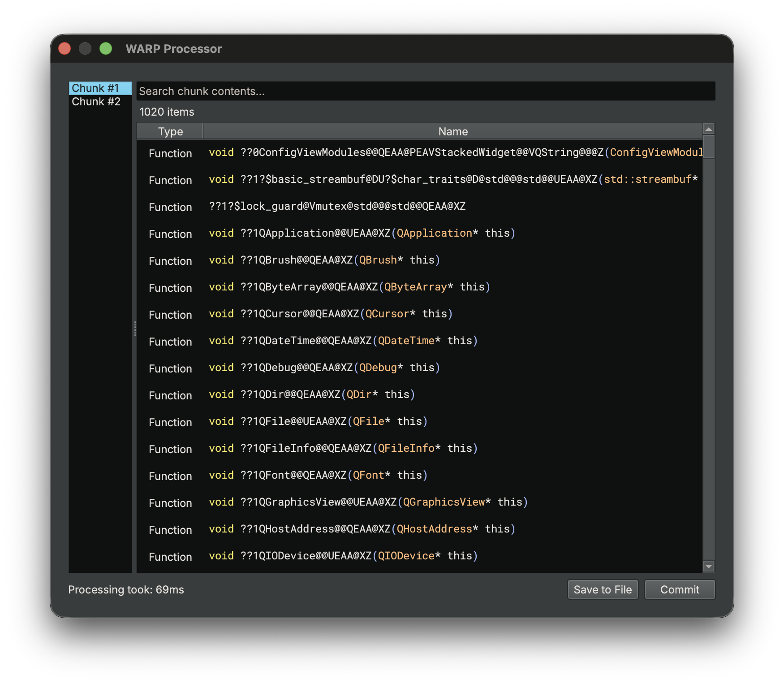
Task: Click the green zoom window button
Action: click(x=106, y=48)
